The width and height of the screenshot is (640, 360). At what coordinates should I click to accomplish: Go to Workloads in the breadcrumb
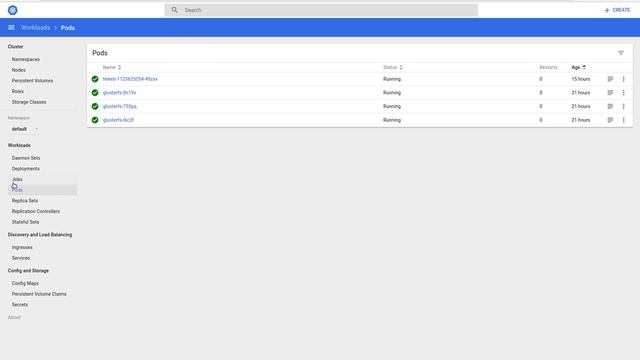point(36,28)
